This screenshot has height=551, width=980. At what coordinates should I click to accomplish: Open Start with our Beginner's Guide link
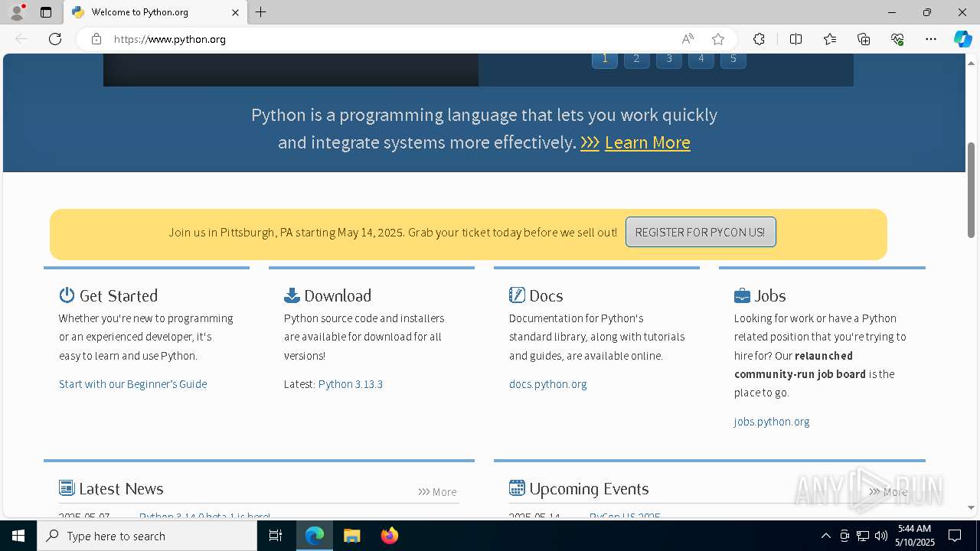coord(133,384)
